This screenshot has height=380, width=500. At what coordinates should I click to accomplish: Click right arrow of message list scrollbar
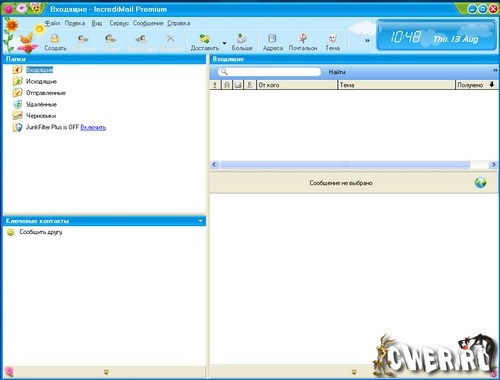pyautogui.click(x=494, y=164)
